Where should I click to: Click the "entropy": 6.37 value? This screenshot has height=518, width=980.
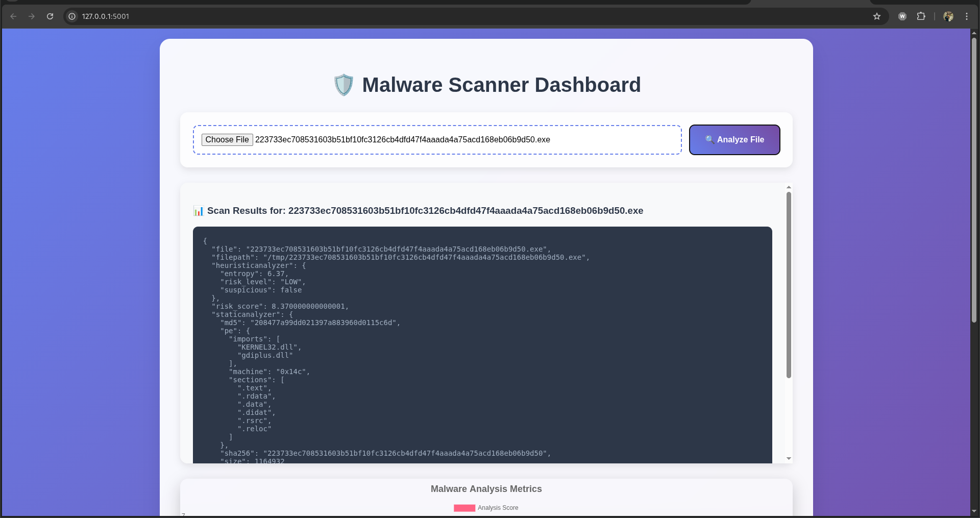tap(254, 274)
